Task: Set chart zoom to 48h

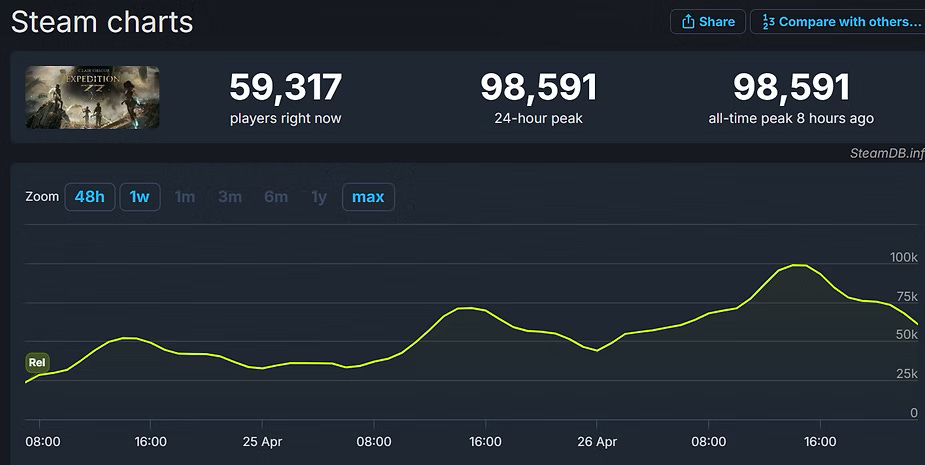Action: 90,197
